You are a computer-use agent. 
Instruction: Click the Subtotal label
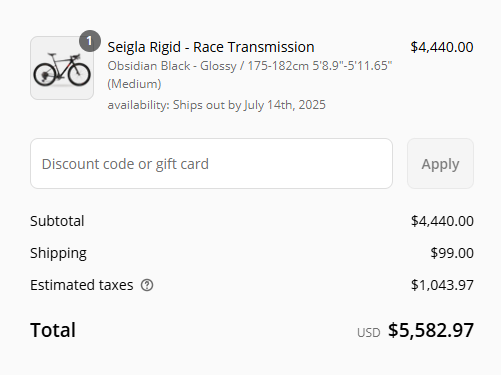point(57,221)
